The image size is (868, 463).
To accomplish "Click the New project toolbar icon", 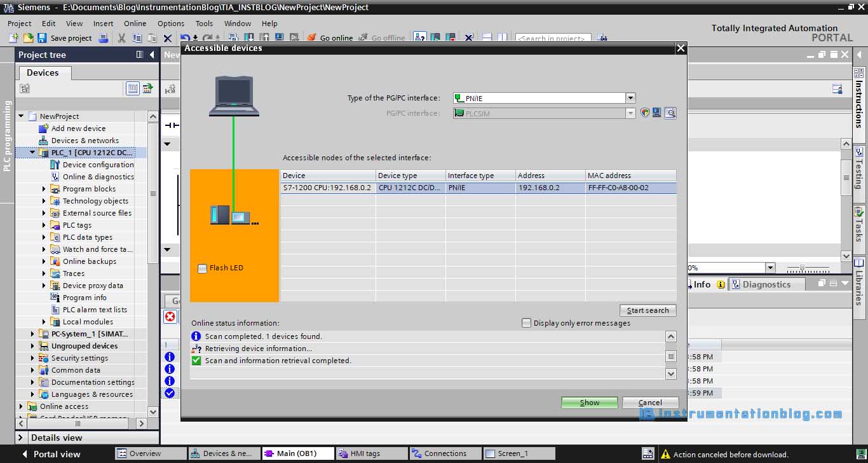I will (13, 38).
